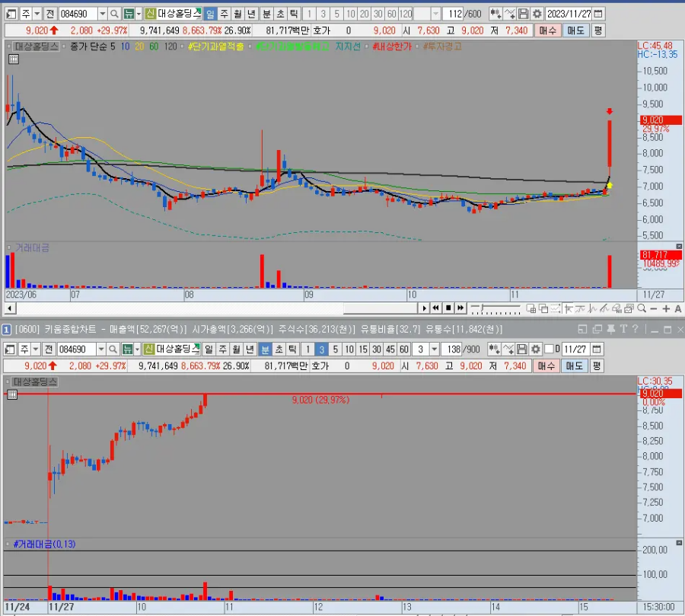
Task: Select the 10-minute interval in the lower chart
Action: [x=349, y=349]
